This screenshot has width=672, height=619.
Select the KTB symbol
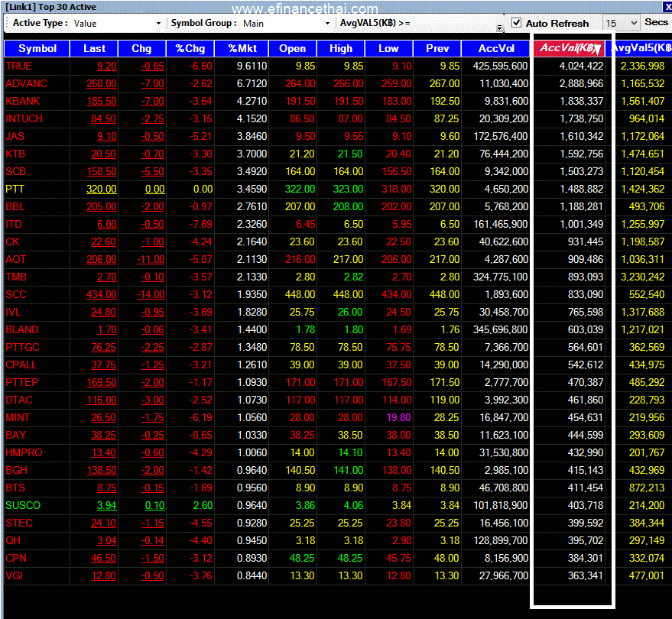15,154
